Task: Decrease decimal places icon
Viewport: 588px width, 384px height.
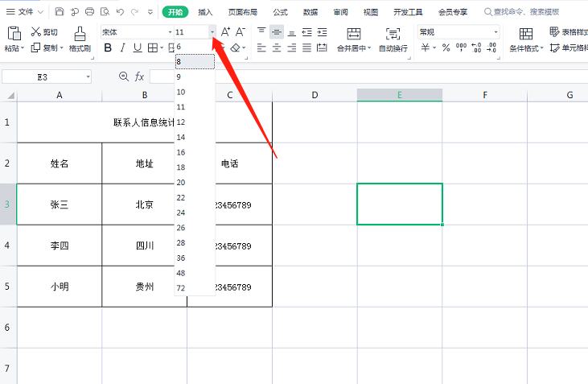Action: (491, 47)
